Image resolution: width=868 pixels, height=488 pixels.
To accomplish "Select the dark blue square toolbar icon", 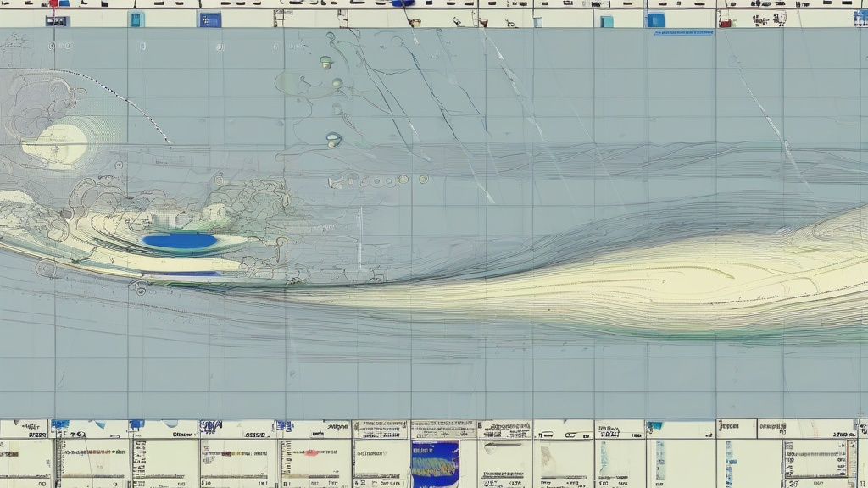I will (x=209, y=19).
